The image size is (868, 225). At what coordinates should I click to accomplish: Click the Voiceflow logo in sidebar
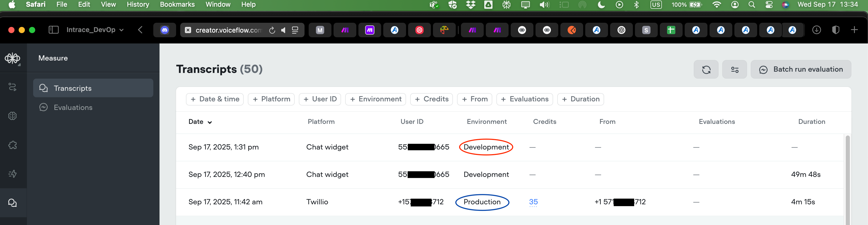click(12, 58)
